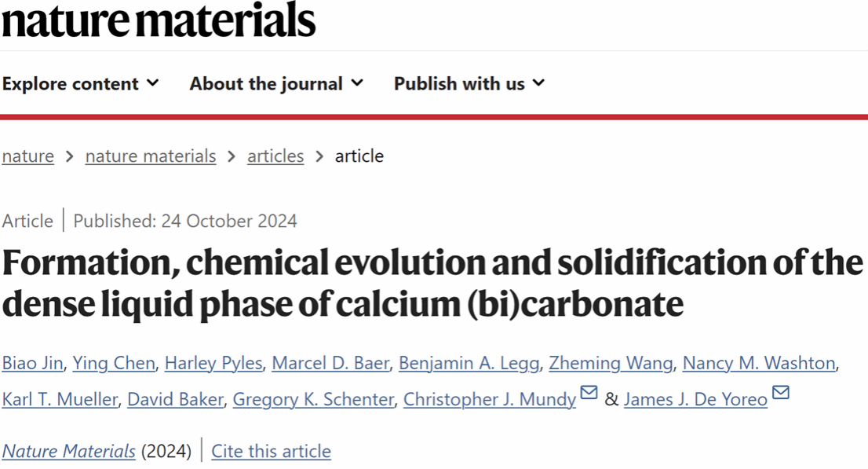
Task: Expand the Explore content dropdown
Action: [x=80, y=83]
